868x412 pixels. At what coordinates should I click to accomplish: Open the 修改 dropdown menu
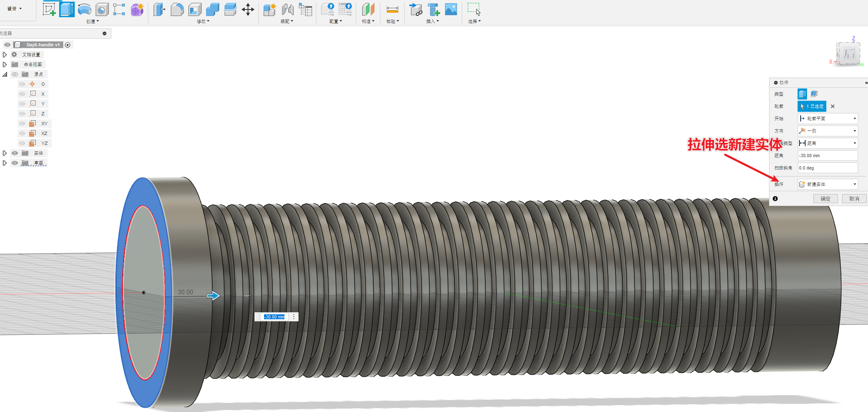(x=203, y=21)
